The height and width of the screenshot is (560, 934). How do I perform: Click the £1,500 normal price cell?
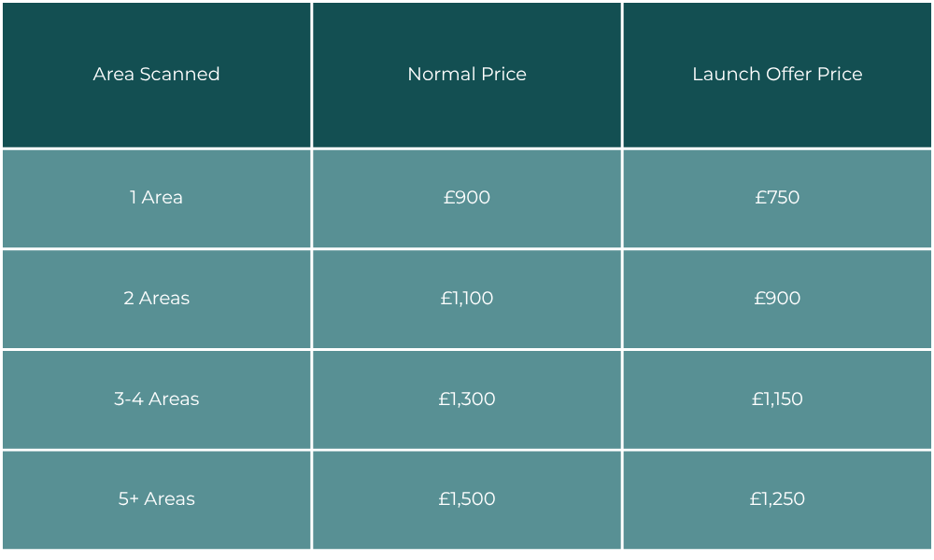467,499
